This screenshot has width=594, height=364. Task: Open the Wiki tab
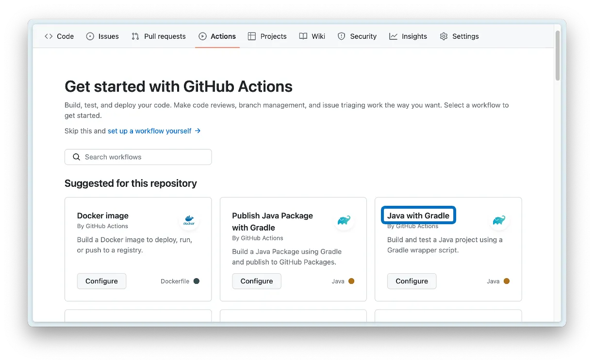[313, 36]
